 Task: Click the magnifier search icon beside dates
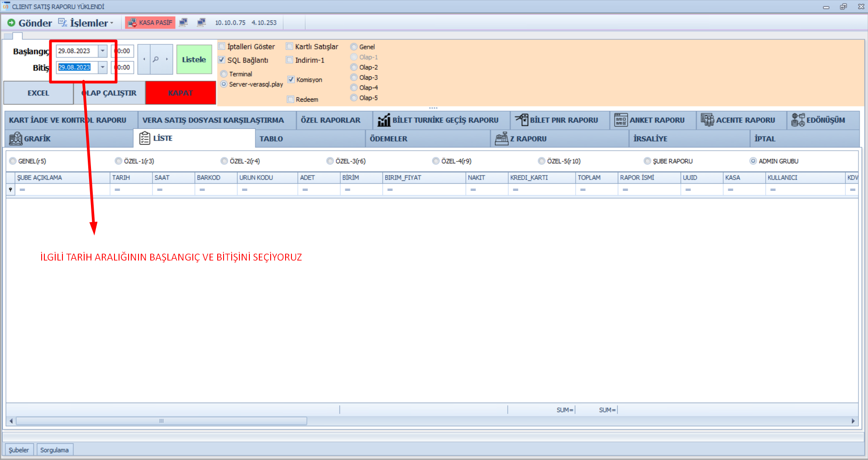click(x=156, y=59)
